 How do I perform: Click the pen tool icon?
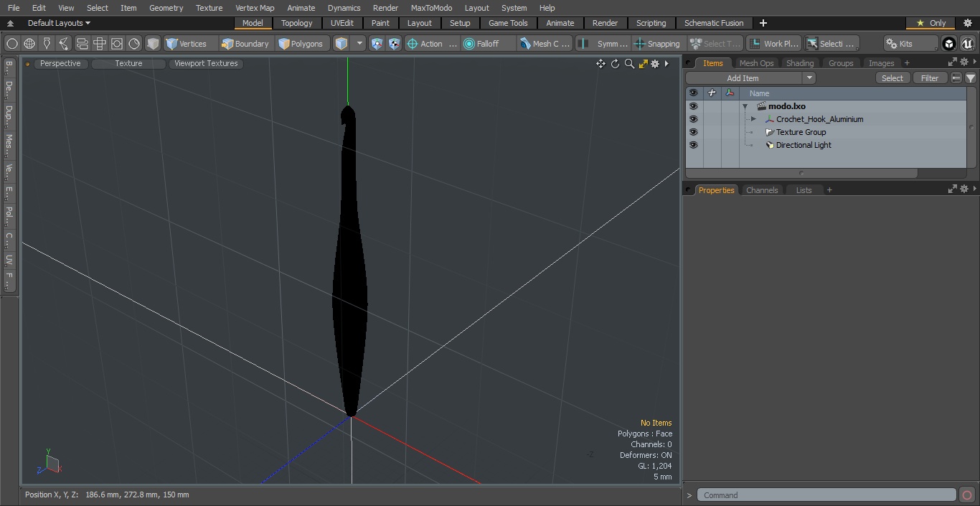click(47, 44)
